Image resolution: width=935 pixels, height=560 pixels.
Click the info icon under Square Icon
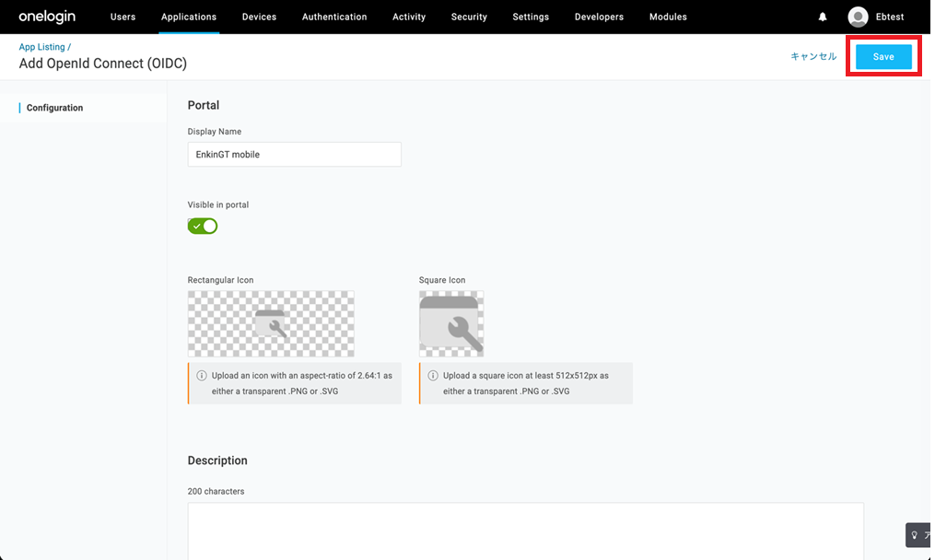click(433, 376)
